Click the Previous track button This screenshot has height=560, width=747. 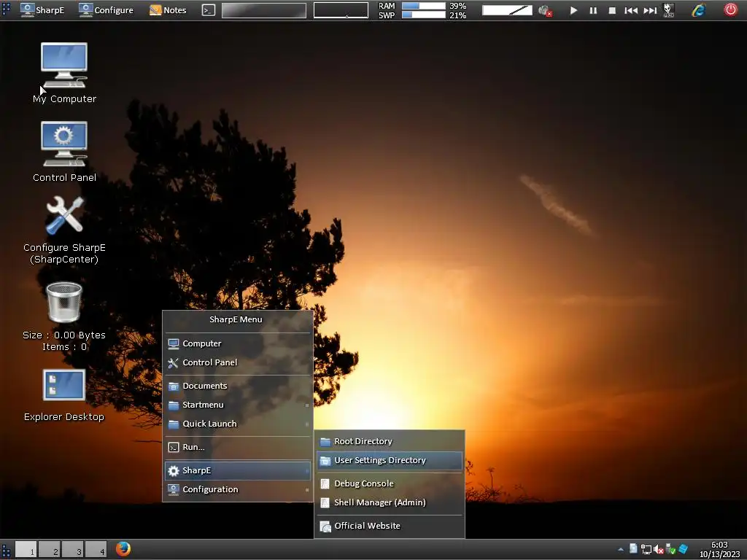click(631, 10)
